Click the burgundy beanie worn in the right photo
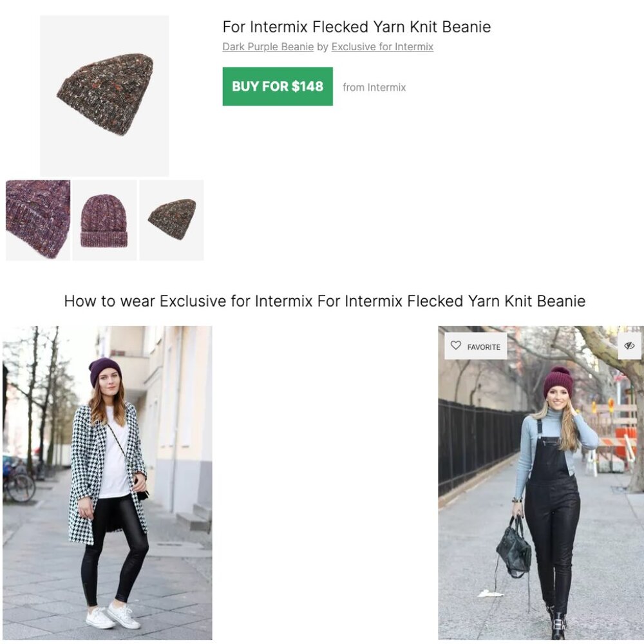644x644 pixels. pos(558,381)
